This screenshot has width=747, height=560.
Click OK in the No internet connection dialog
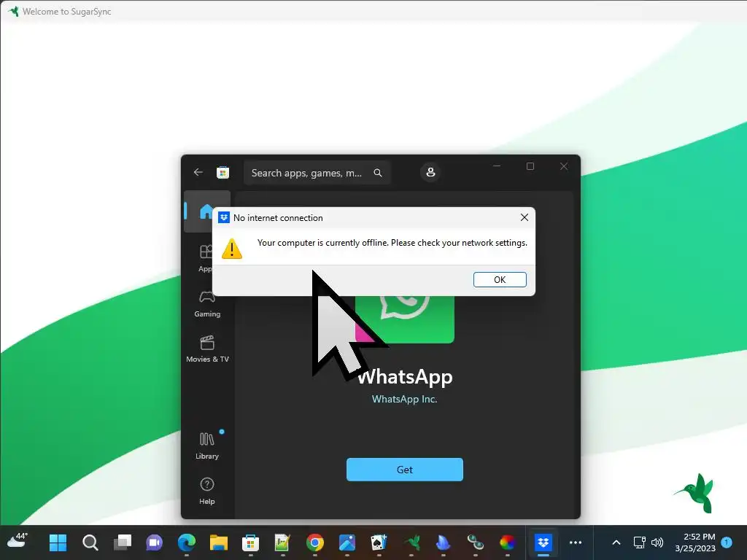click(x=500, y=279)
